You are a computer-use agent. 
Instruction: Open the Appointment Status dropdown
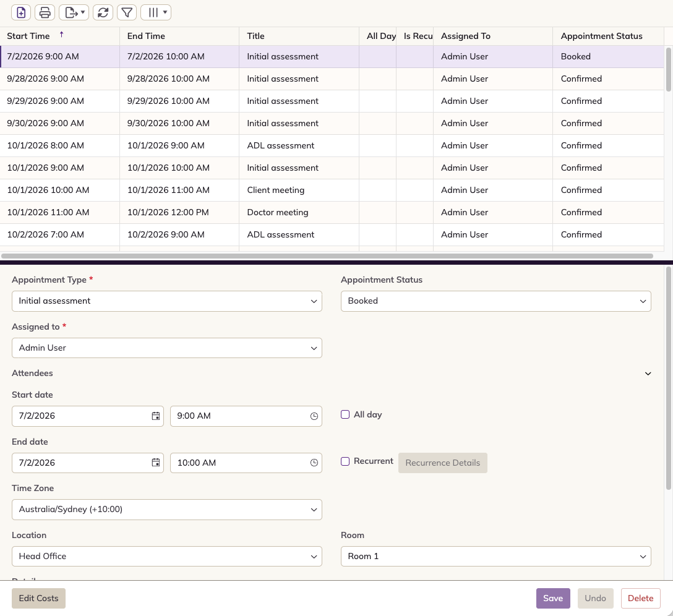[x=495, y=301]
